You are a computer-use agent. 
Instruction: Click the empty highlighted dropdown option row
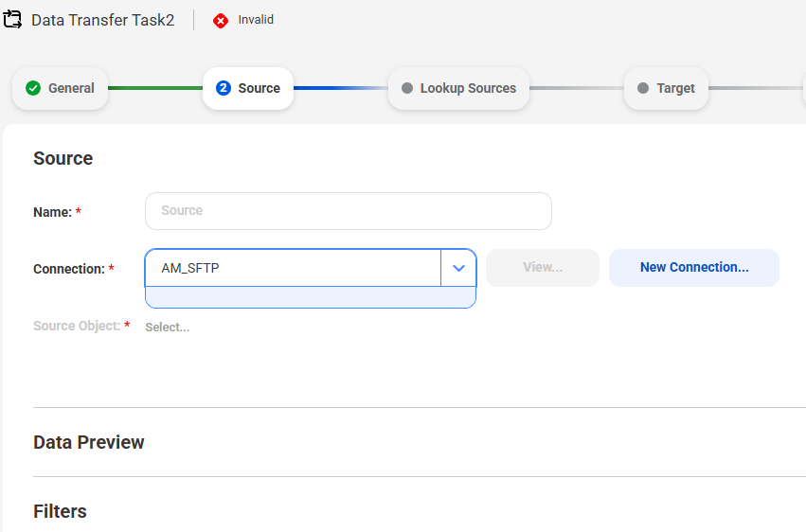click(311, 297)
